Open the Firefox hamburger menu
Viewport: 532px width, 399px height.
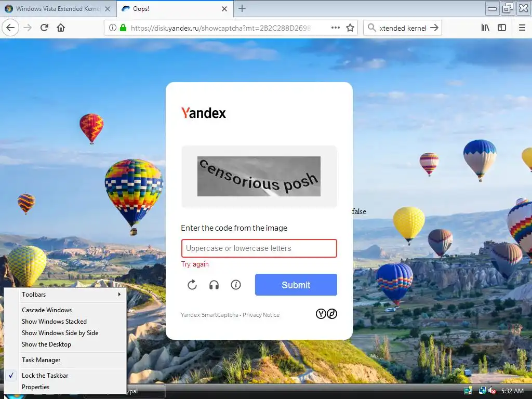click(522, 28)
